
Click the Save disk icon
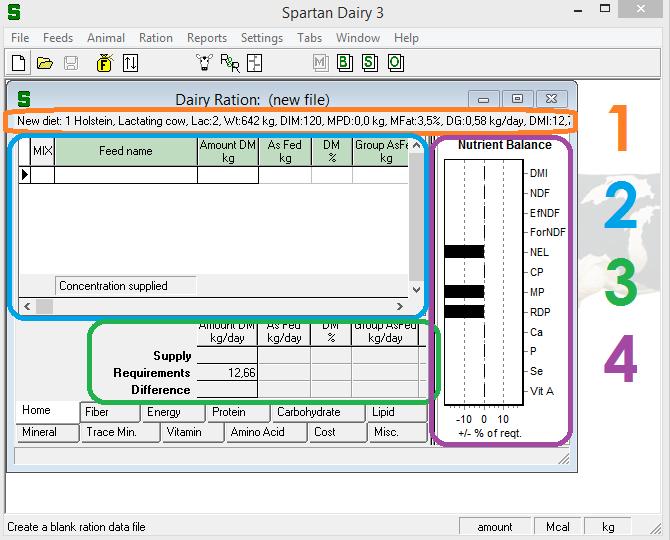coord(71,63)
